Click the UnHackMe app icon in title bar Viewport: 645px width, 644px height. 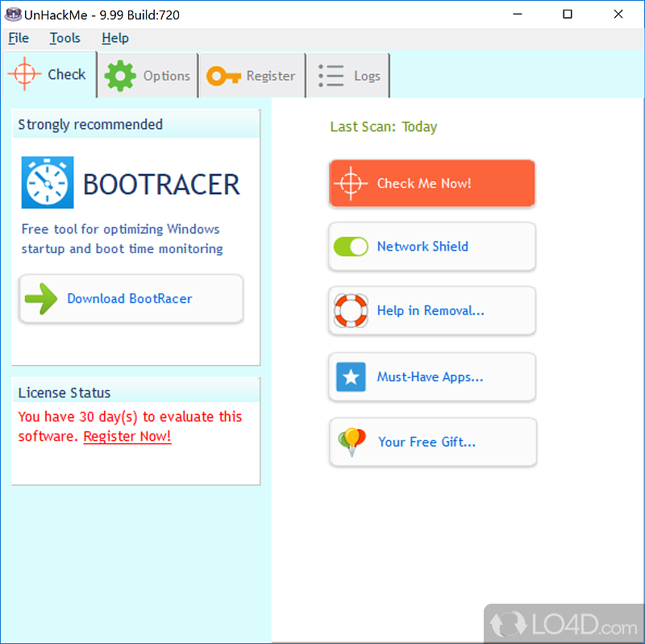tap(13, 15)
